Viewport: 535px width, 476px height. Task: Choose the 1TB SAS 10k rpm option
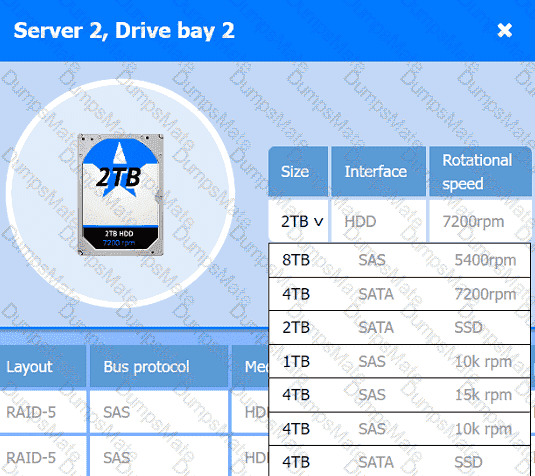click(399, 361)
